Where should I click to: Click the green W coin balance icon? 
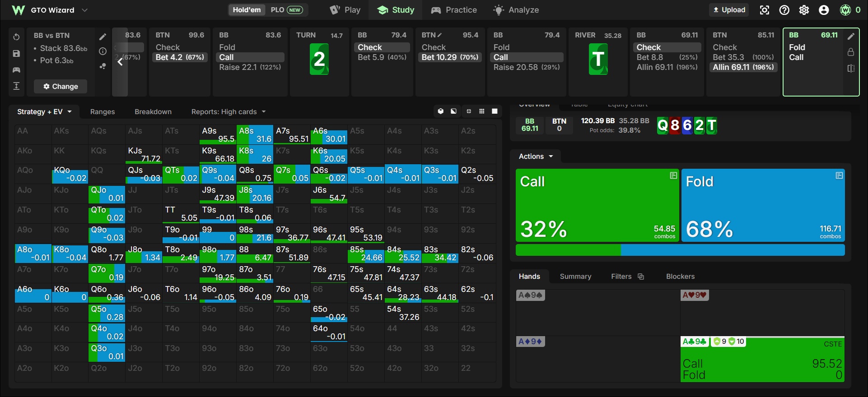point(845,10)
